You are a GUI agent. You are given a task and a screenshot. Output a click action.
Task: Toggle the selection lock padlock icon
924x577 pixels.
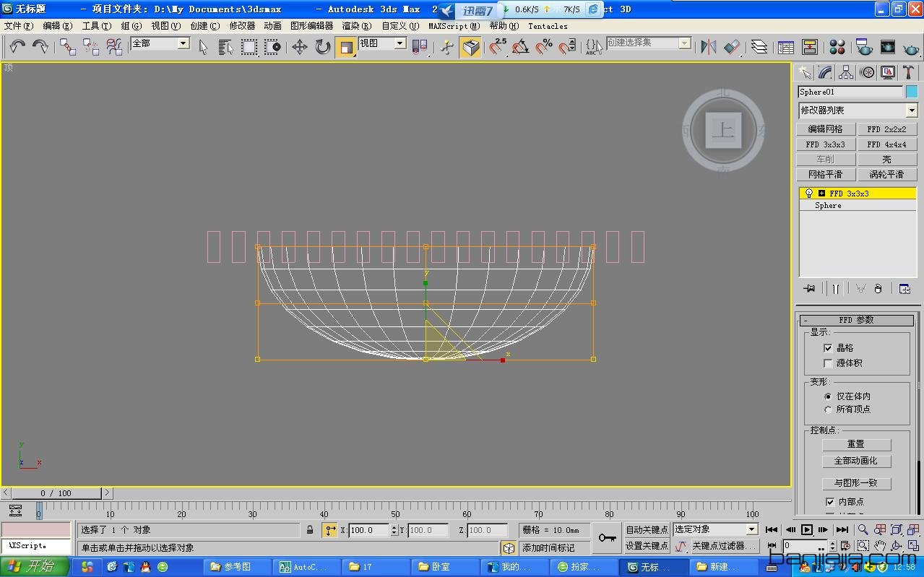tap(310, 530)
